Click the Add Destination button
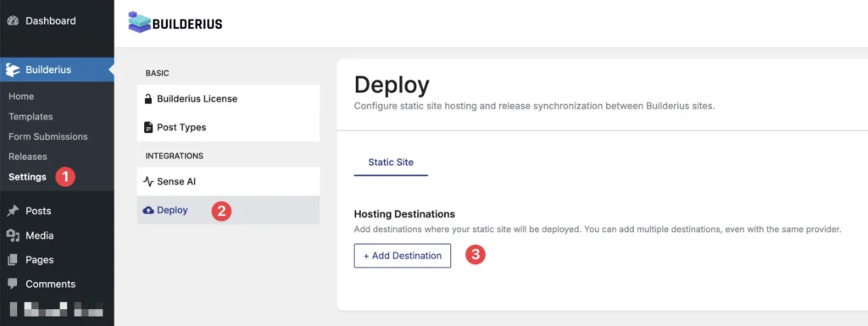 403,256
